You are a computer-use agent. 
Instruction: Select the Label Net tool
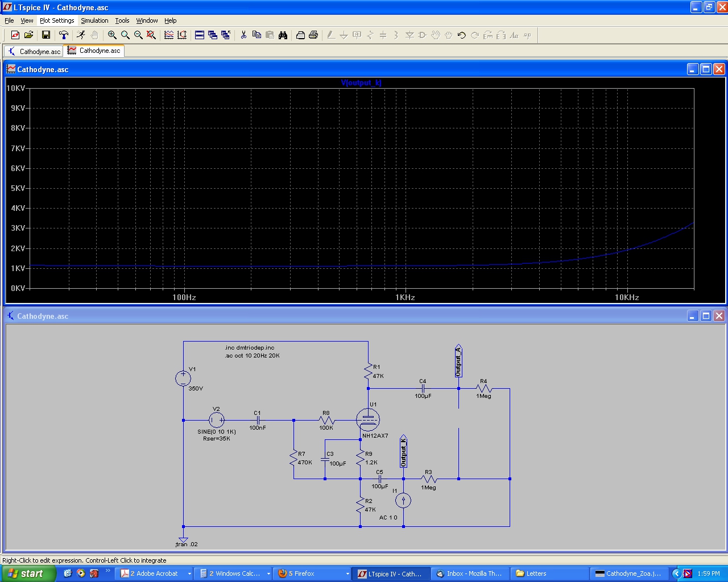[356, 35]
